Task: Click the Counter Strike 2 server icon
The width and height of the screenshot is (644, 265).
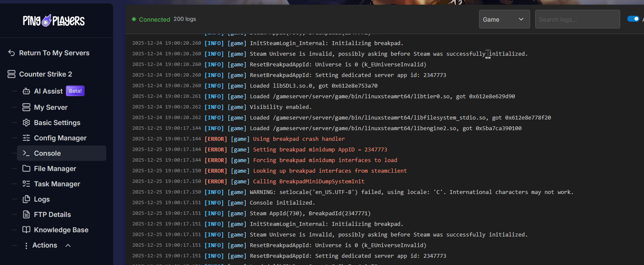Action: [x=12, y=74]
